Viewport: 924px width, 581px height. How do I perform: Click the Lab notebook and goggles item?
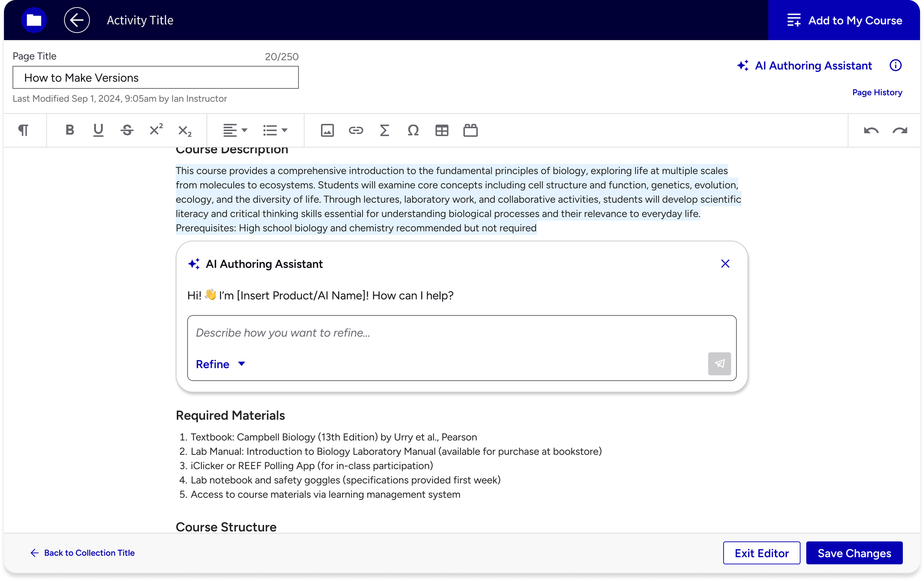point(345,480)
